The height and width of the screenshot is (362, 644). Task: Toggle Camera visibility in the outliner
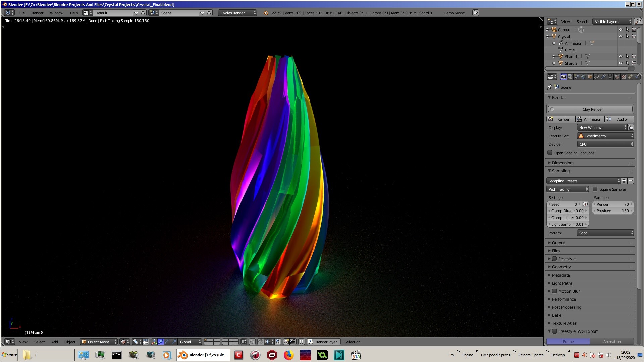pyautogui.click(x=620, y=29)
